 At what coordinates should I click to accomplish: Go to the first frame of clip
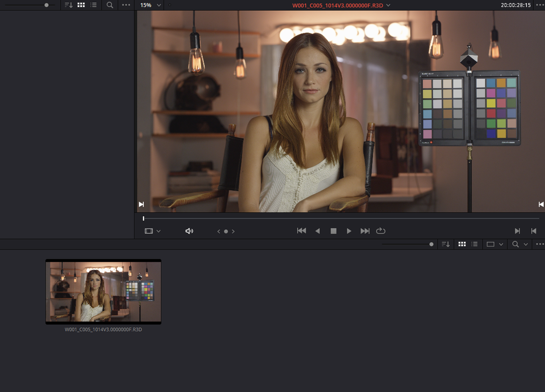[301, 231]
